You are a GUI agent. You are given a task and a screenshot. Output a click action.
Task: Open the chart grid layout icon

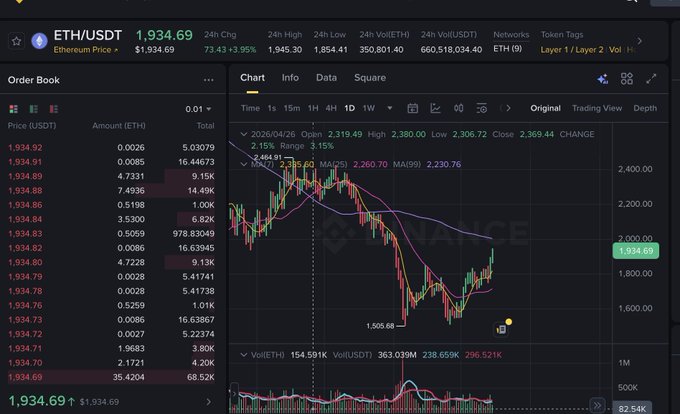[x=627, y=78]
